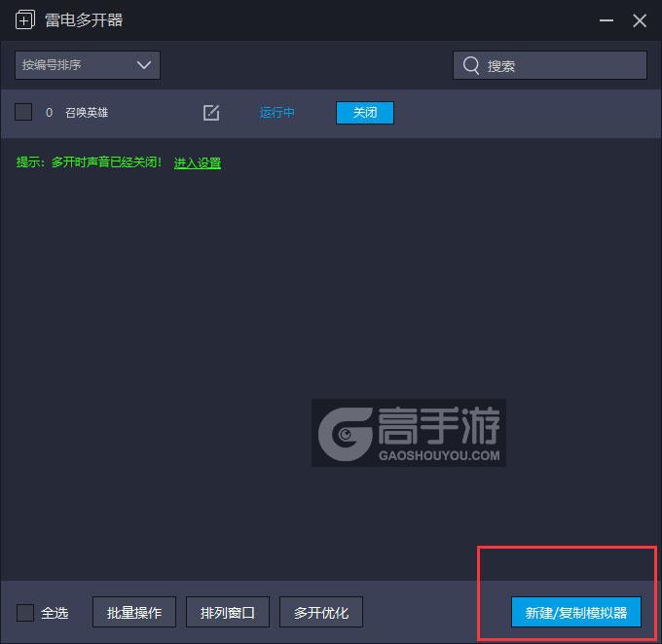Click the 批量操作 button
The height and width of the screenshot is (644, 662).
(x=134, y=612)
